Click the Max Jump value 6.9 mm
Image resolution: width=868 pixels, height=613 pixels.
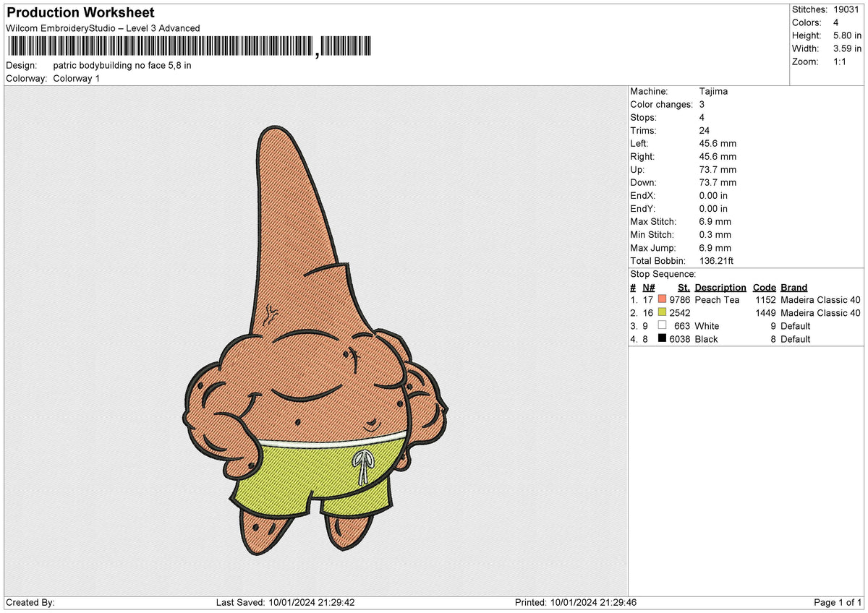715,247
